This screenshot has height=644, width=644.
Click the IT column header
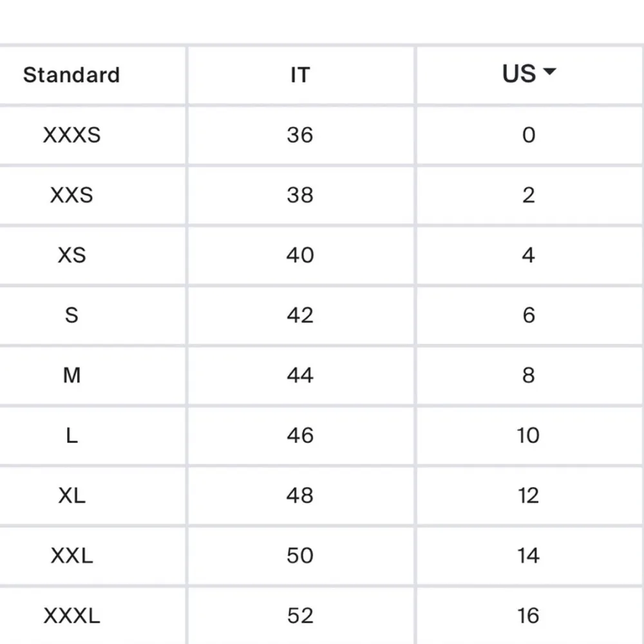[x=300, y=75]
